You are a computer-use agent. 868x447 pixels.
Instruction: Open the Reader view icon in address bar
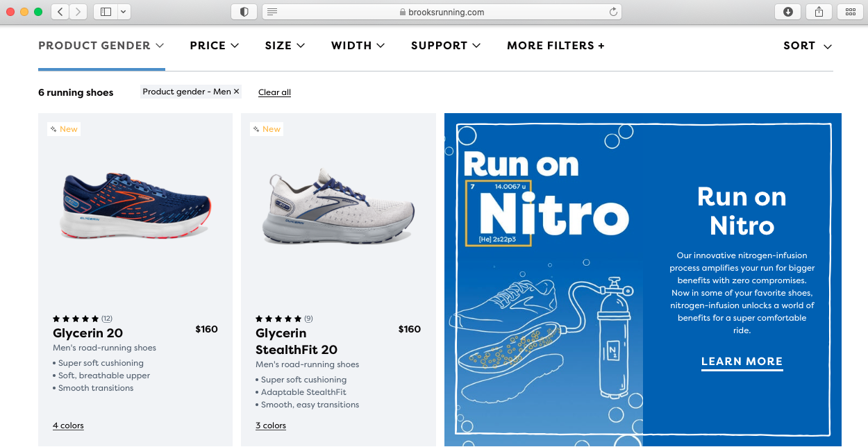(272, 12)
